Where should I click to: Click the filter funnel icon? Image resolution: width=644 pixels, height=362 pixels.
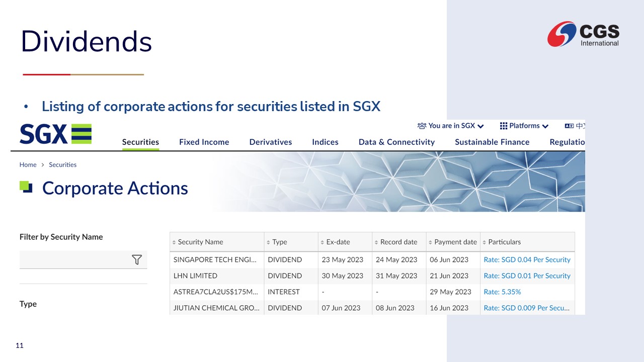[136, 259]
